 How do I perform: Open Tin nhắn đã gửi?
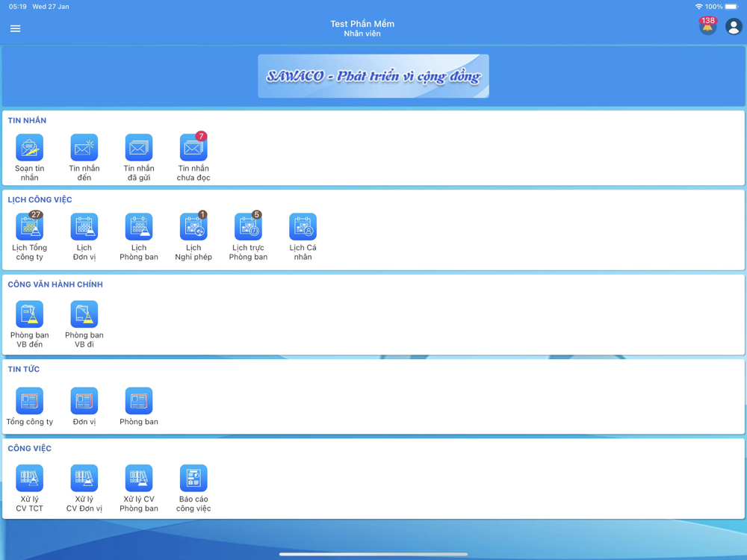pos(139,148)
